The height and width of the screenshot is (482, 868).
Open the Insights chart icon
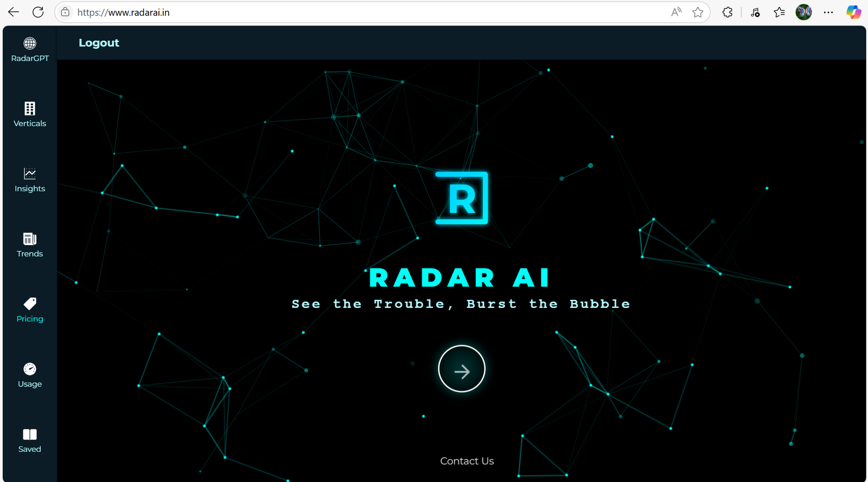30,173
